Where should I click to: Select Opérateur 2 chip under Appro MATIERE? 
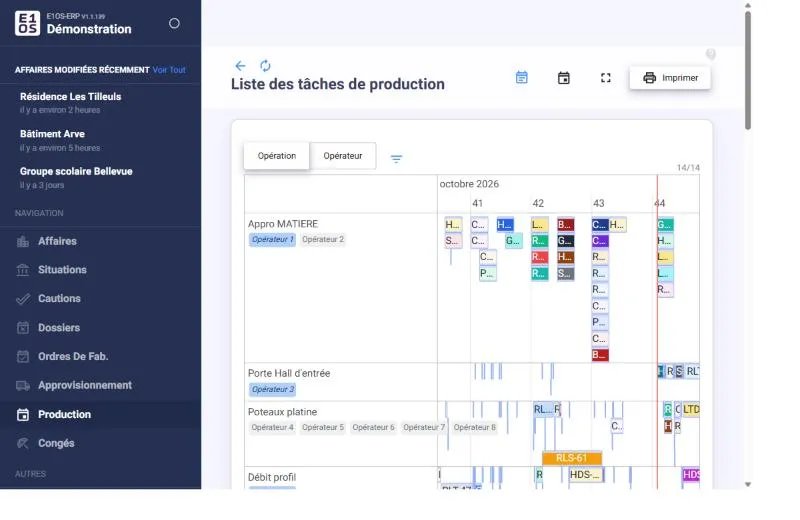323,239
